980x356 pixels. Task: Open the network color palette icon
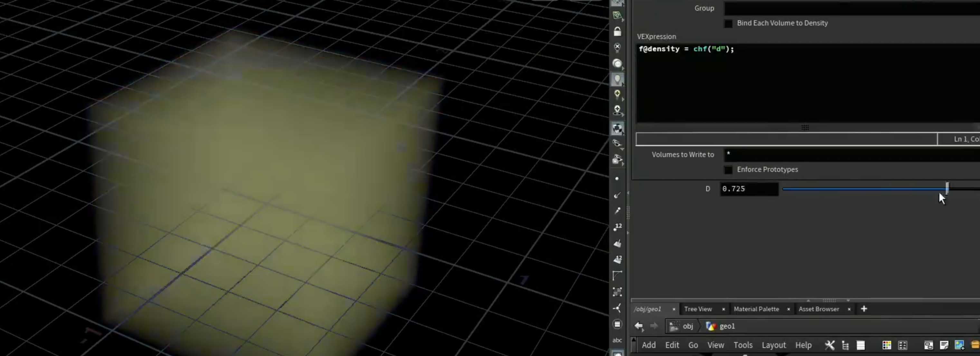(886, 345)
